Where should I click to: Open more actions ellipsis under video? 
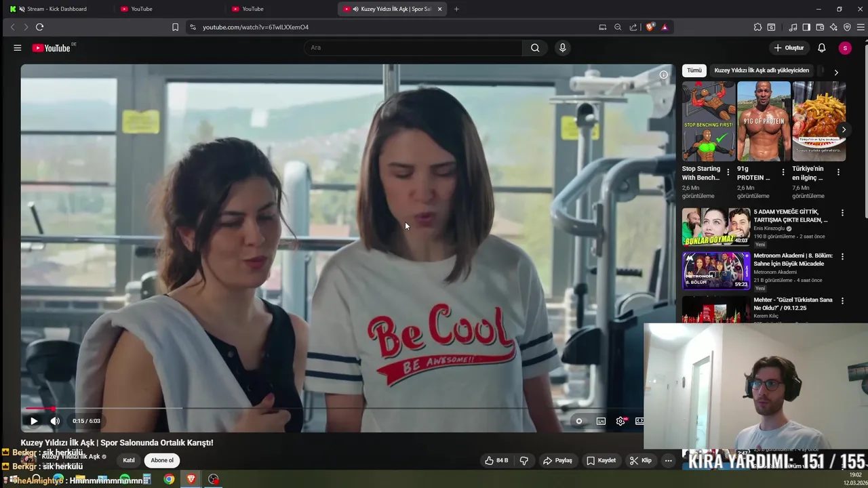click(x=668, y=460)
